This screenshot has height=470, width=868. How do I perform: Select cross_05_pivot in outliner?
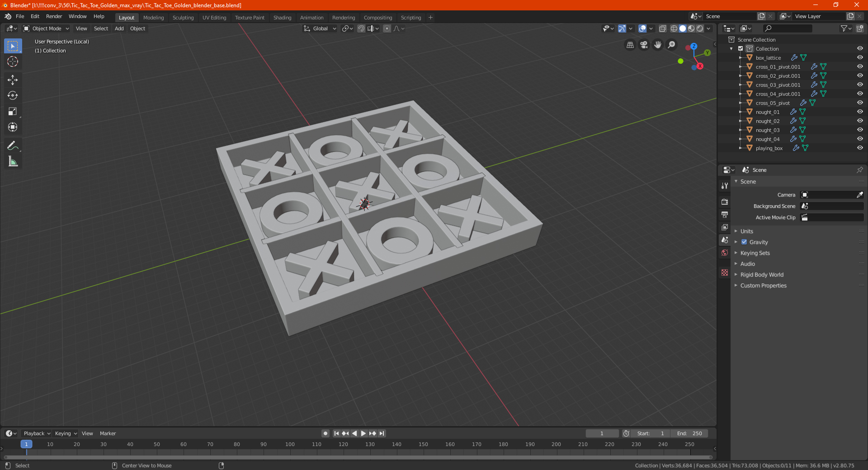773,103
